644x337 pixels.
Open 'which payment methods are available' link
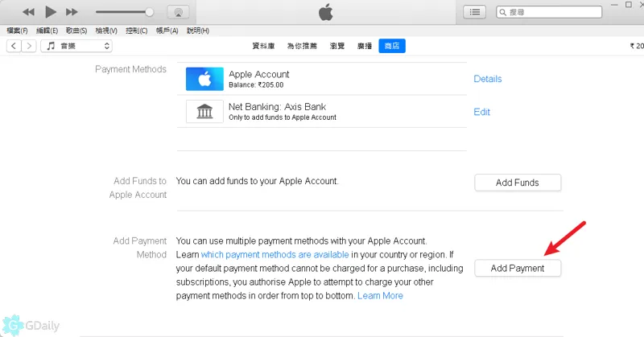pos(275,254)
